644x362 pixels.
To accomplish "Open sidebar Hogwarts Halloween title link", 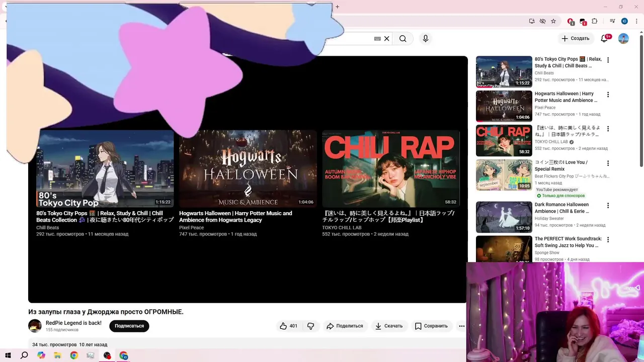I will click(566, 97).
